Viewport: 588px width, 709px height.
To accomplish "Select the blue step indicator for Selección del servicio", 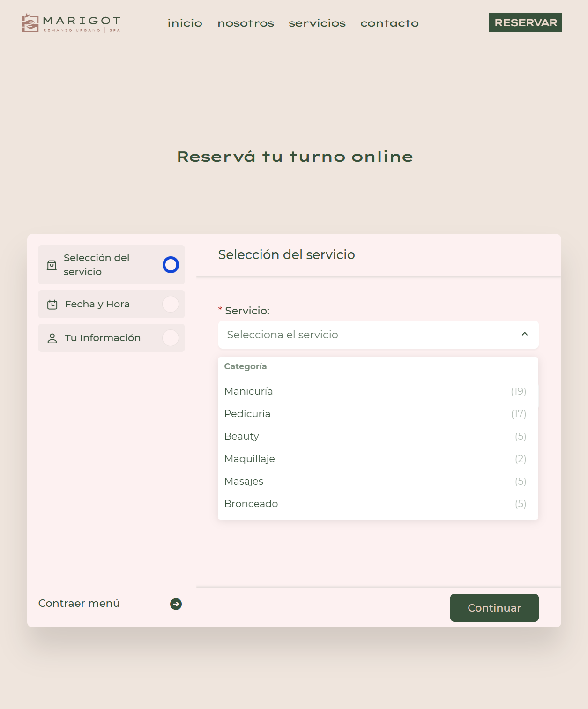I will 171,265.
